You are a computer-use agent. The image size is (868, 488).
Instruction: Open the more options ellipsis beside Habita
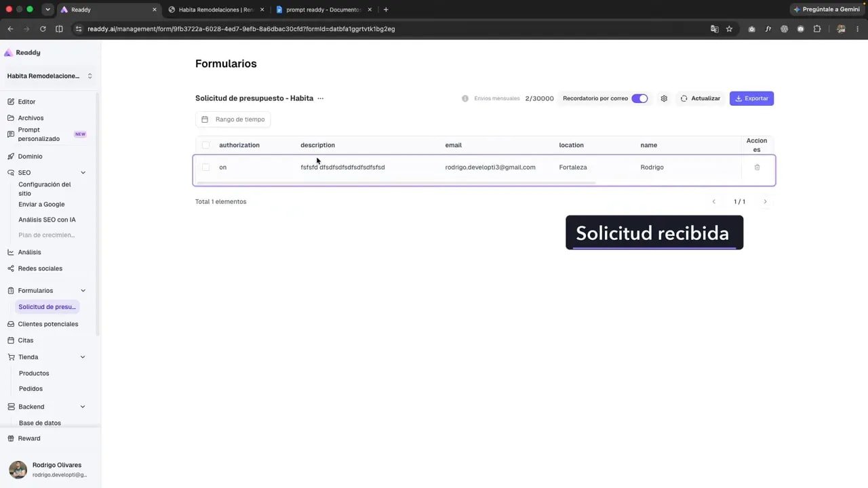point(321,98)
